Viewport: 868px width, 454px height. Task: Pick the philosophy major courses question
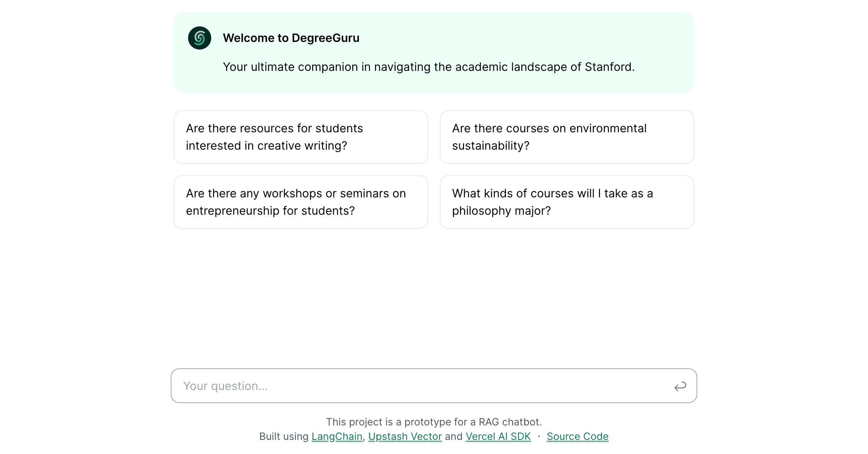[x=566, y=202]
